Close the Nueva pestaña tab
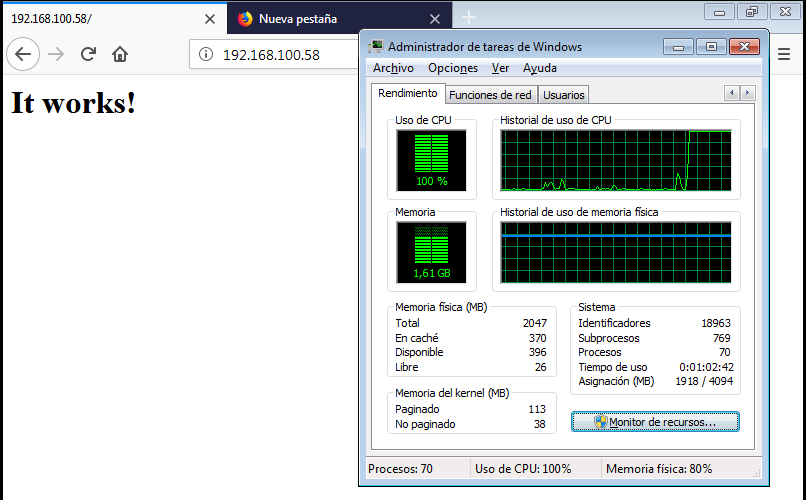The height and width of the screenshot is (500, 806). 435,19
